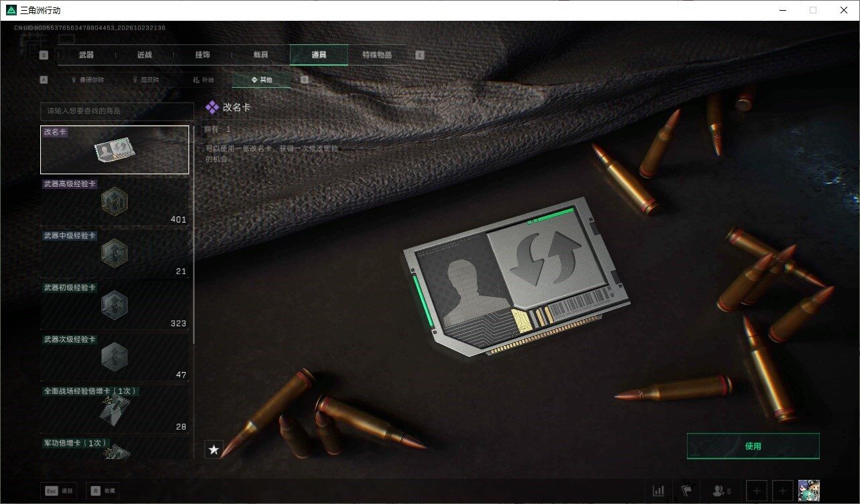
Task: Click the first empty squad slot plus
Action: tap(757, 491)
